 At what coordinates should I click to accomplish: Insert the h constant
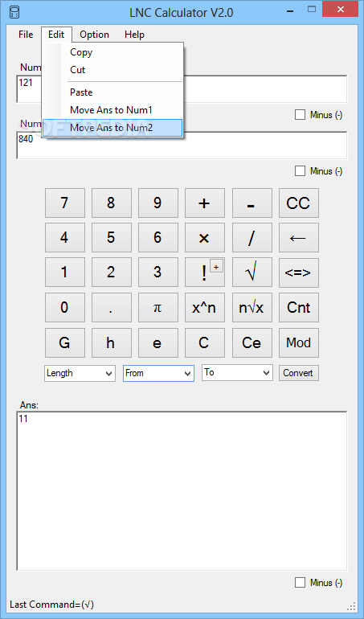coord(112,342)
